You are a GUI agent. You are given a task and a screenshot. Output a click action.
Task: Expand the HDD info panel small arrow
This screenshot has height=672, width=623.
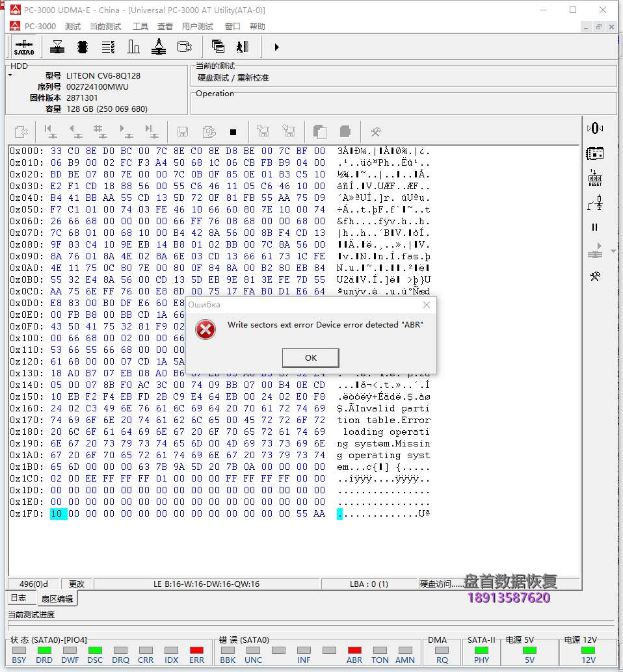(10, 75)
